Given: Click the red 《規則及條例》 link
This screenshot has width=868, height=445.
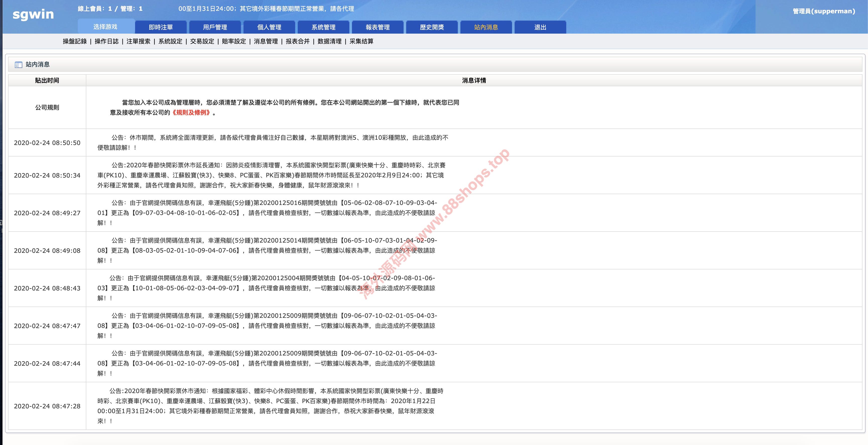Looking at the screenshot, I should pos(191,112).
